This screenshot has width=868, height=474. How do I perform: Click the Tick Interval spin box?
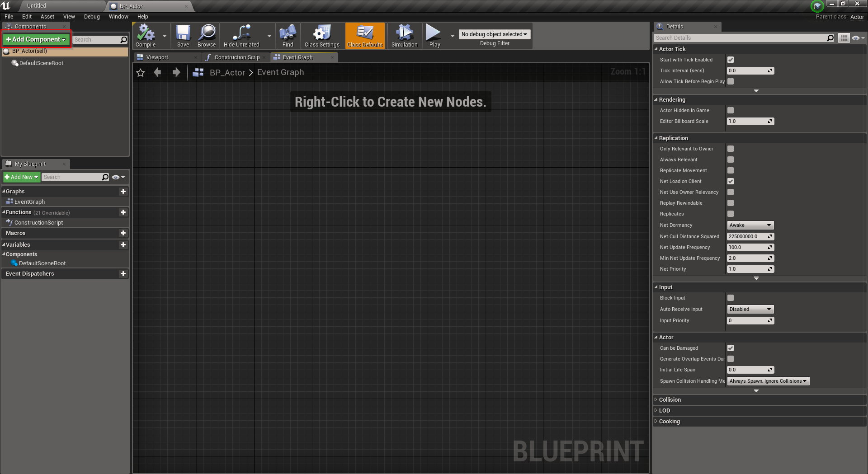tap(750, 71)
